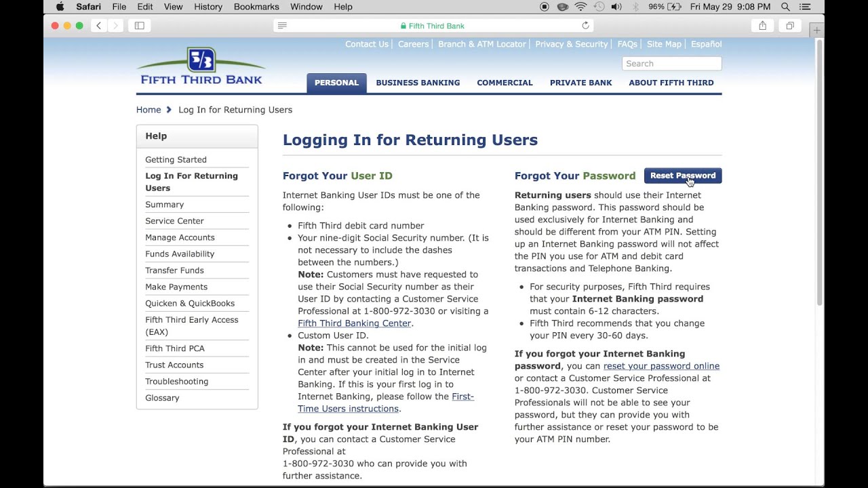Image resolution: width=868 pixels, height=488 pixels.
Task: Click the Wi-Fi status icon
Action: coord(581,7)
